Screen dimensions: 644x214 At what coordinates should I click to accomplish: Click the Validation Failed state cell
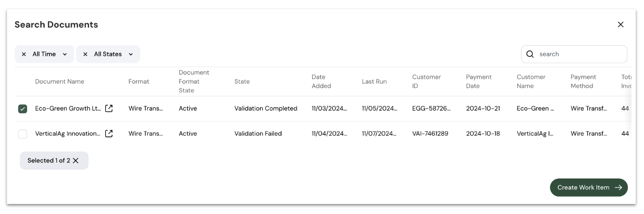tap(258, 133)
